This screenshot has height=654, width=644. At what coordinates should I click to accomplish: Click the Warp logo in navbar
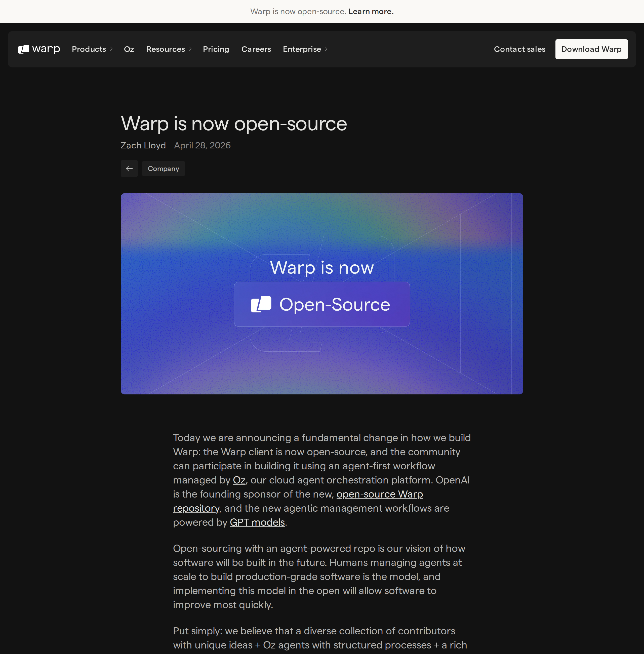39,49
